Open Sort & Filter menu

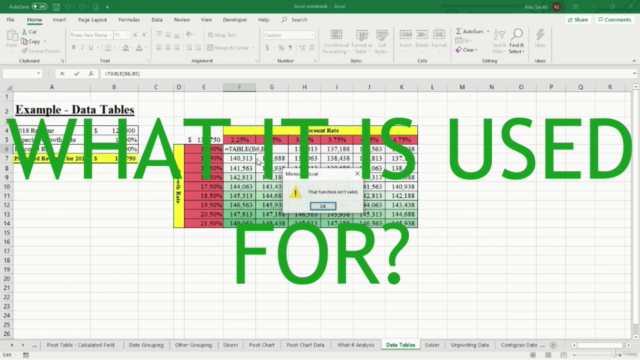click(499, 41)
